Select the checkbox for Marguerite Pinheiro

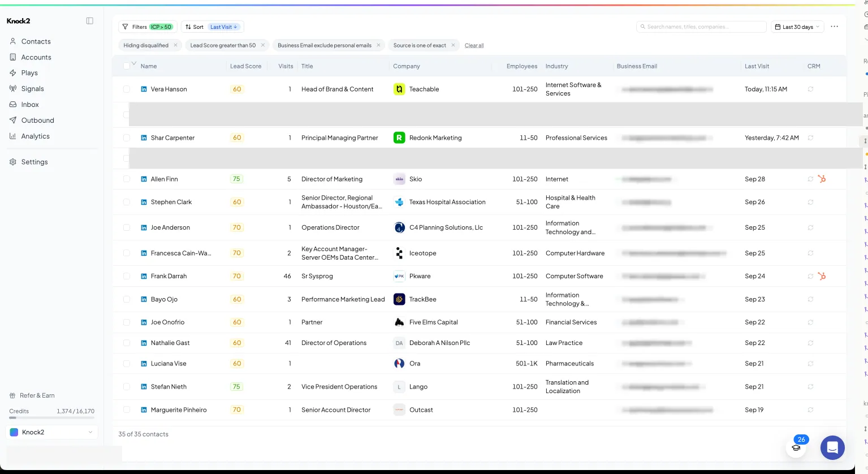[126, 410]
